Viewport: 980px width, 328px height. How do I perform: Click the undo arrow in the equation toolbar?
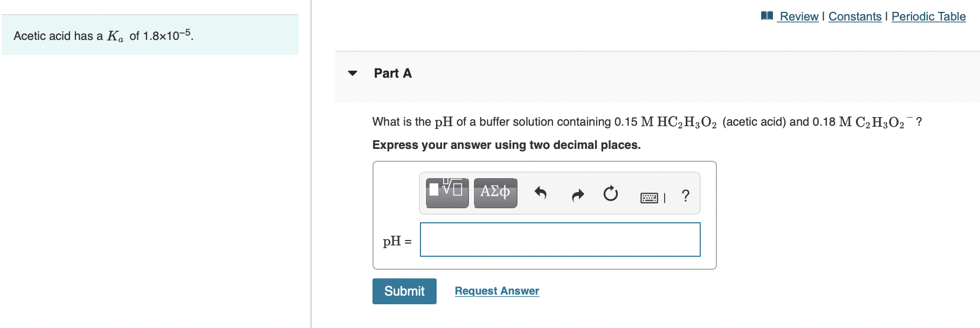tap(540, 194)
